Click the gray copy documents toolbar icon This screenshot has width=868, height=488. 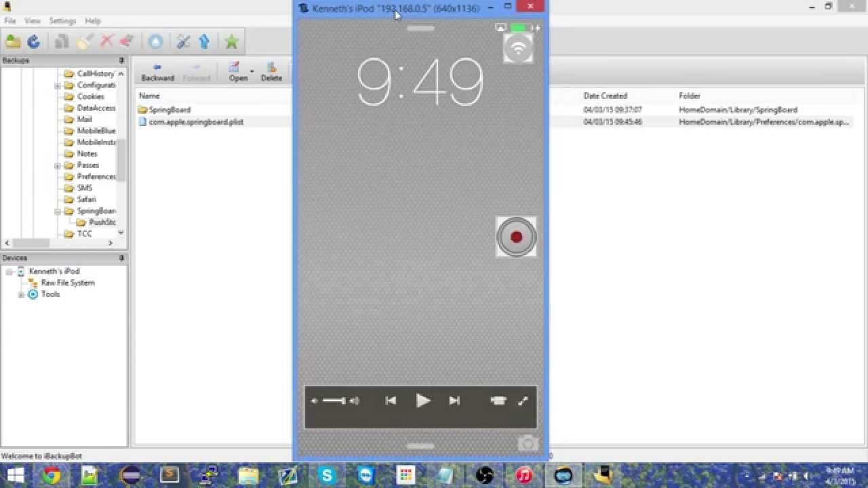click(x=62, y=42)
